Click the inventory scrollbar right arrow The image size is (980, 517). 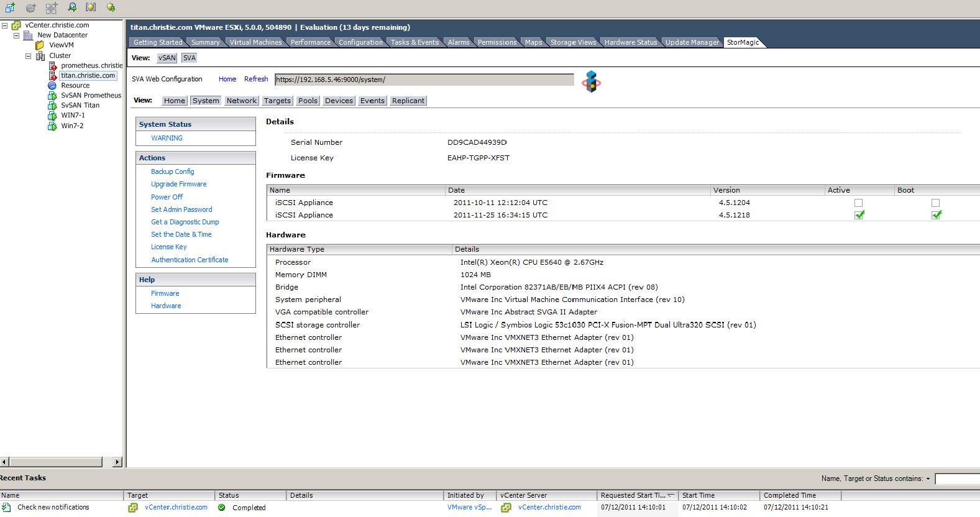pos(117,462)
